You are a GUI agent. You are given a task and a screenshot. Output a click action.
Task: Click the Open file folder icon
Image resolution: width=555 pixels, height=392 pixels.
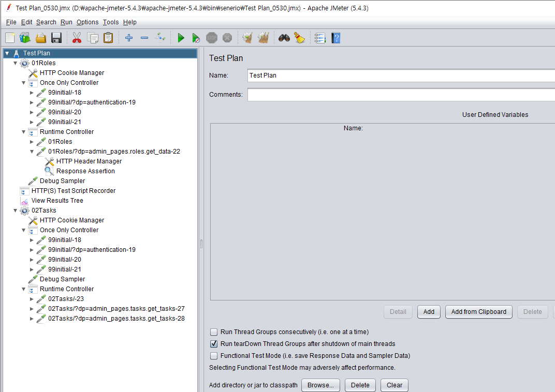click(x=41, y=38)
